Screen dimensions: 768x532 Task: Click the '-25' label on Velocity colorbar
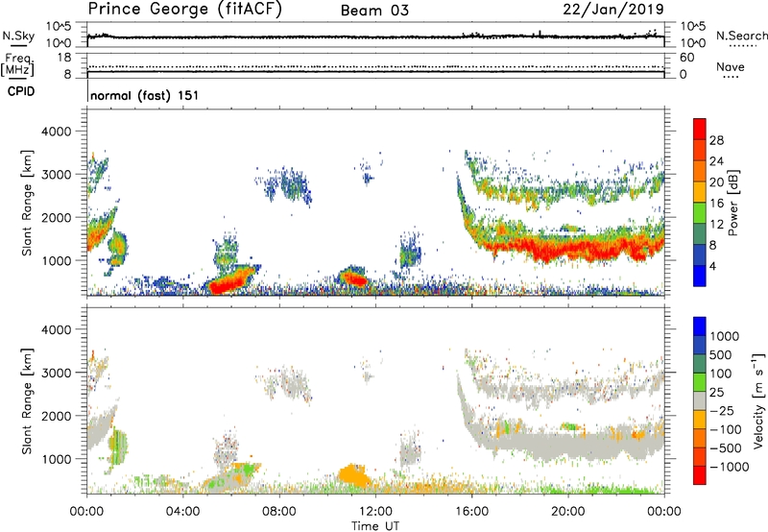click(x=721, y=411)
